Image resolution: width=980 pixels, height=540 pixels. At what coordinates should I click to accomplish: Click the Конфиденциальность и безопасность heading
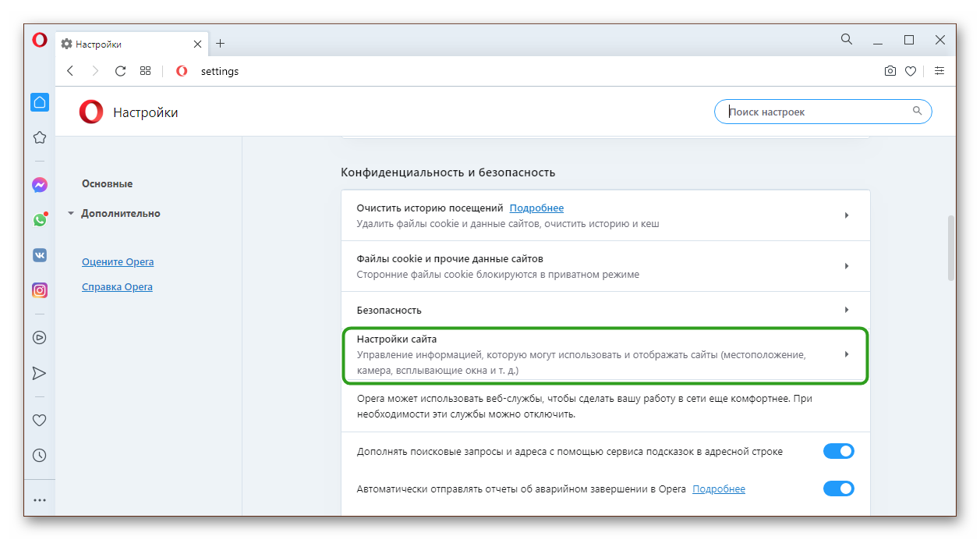[x=448, y=172]
